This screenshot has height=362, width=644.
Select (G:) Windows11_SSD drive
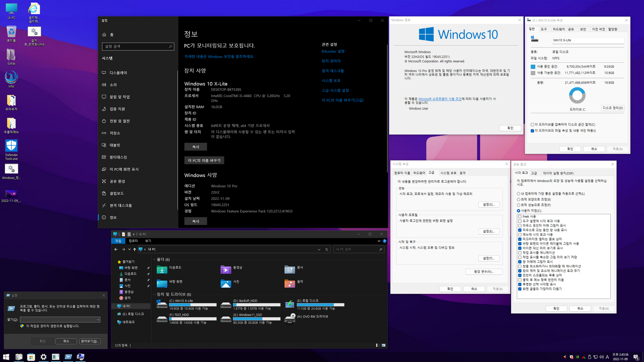[250, 319]
